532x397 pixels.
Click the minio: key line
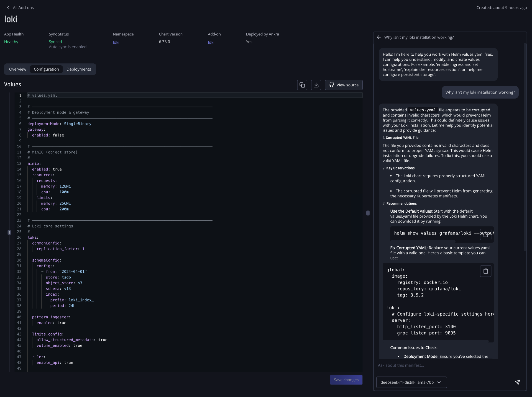[34, 164]
